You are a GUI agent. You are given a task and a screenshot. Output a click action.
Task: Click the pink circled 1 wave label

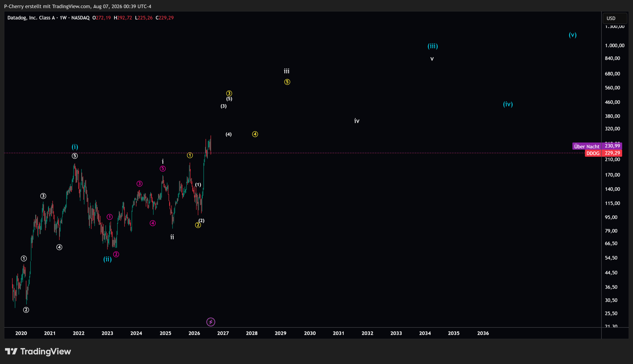110,217
